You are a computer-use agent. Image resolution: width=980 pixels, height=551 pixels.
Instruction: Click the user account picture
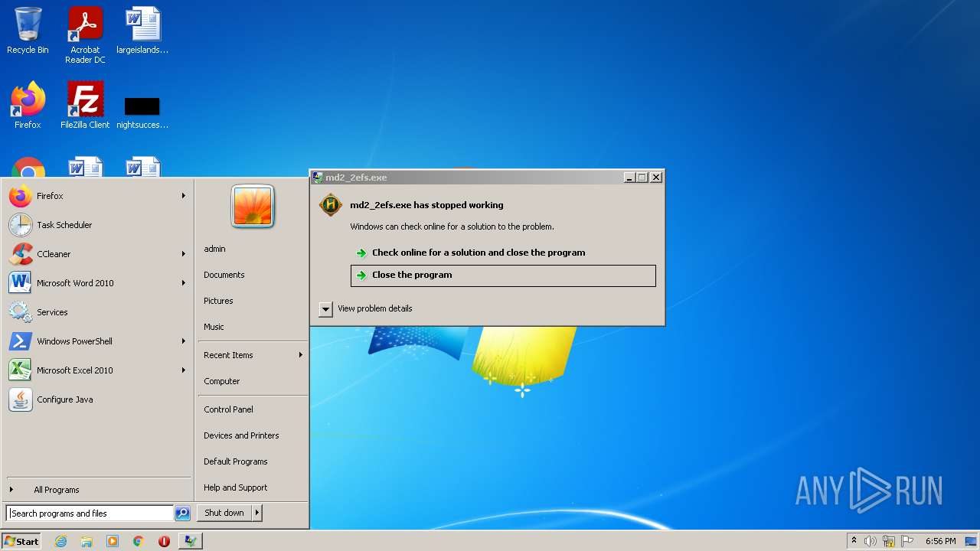[x=253, y=207]
